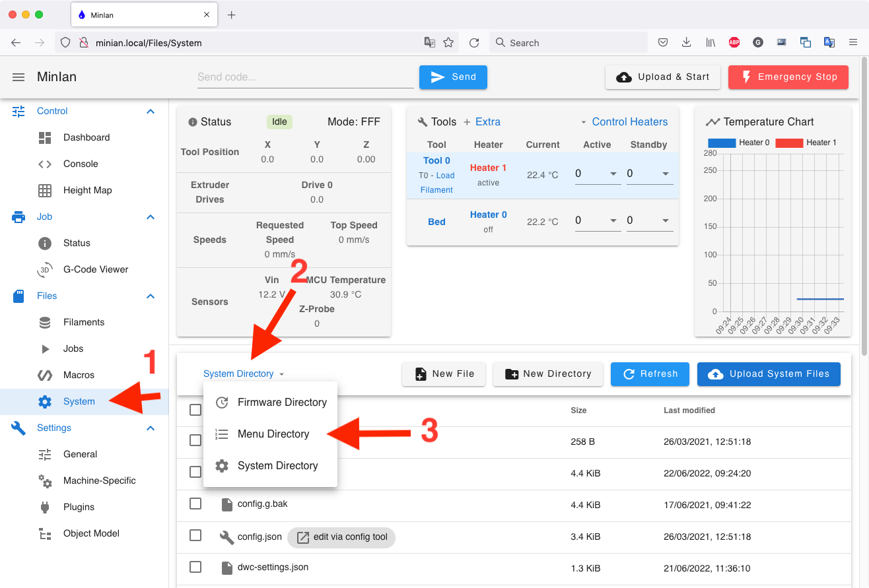869x588 pixels.
Task: Click the translate page icon in address bar
Action: (429, 43)
